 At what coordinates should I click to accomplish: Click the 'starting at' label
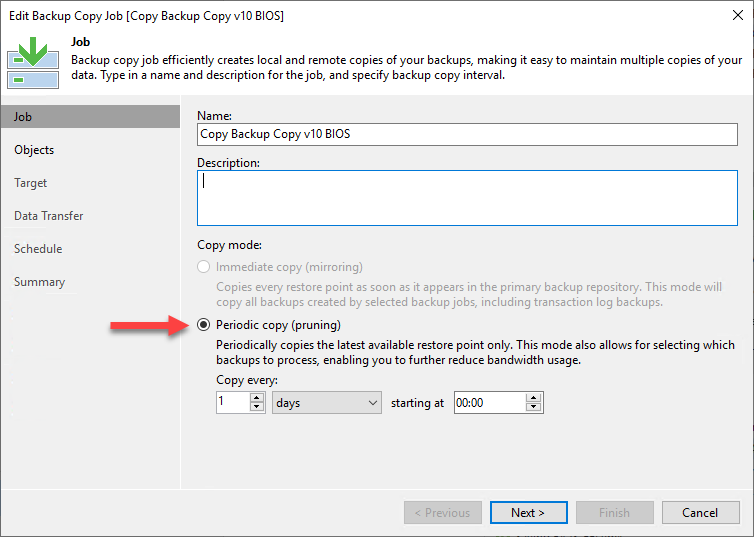click(417, 403)
